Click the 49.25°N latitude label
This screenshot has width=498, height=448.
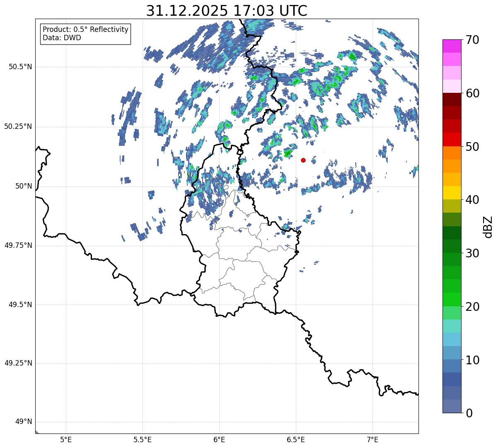18,363
